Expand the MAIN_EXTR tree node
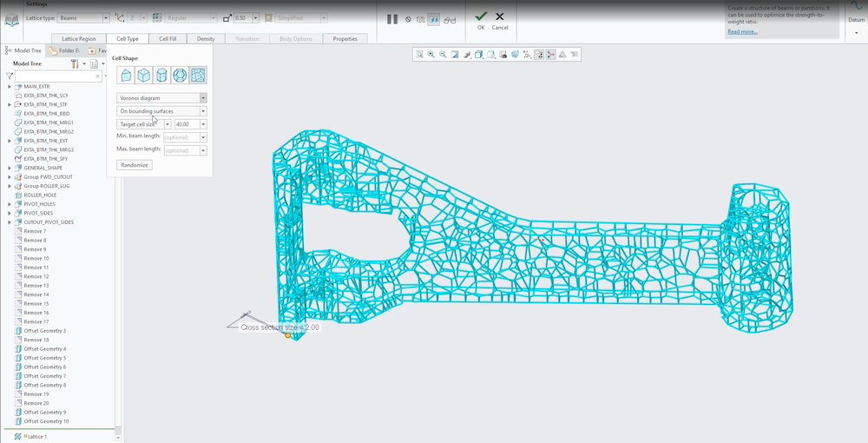Viewport: 868px width, 443px height. (10, 87)
